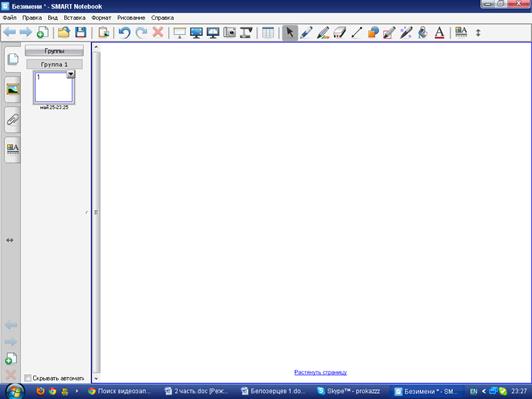This screenshot has width=532, height=399.
Task: Toggle the auto-hide sidebar checkbox
Action: click(28, 378)
